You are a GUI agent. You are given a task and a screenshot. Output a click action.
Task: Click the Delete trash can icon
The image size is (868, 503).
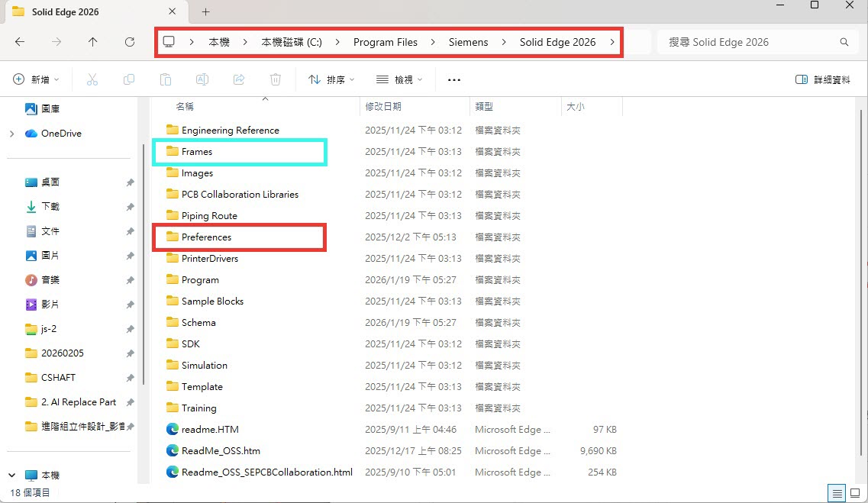pyautogui.click(x=276, y=79)
